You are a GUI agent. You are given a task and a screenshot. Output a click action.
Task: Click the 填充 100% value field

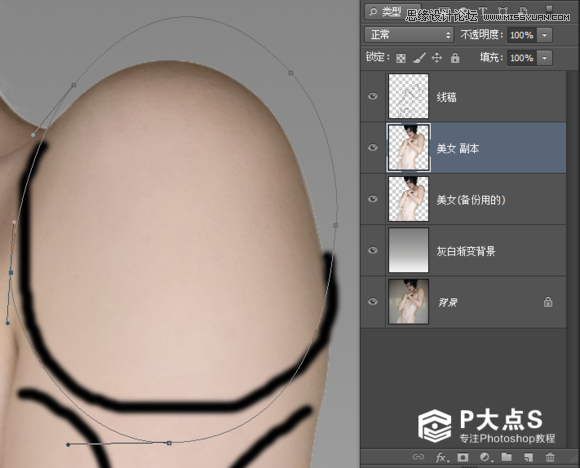pos(522,58)
